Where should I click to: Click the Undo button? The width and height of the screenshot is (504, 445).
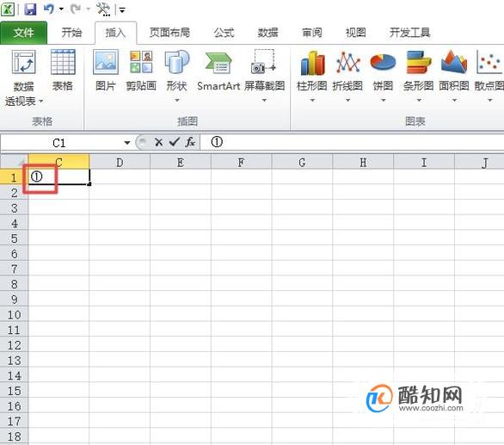coord(49,9)
